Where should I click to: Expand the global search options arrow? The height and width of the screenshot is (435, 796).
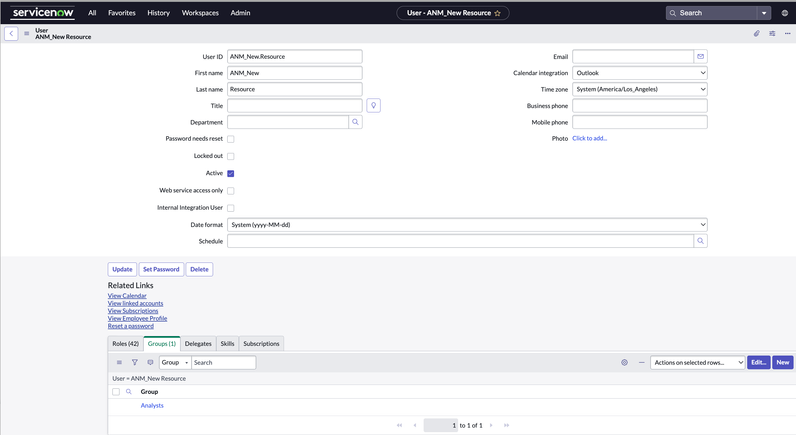[x=764, y=13]
